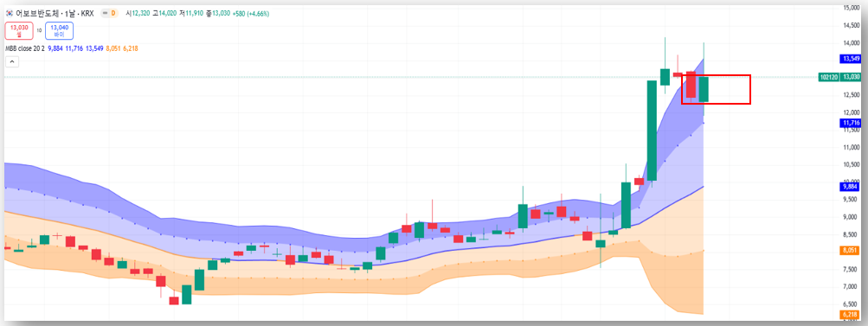The image size is (868, 326).
Task: Click the dash badge beside D
Action: click(x=106, y=13)
